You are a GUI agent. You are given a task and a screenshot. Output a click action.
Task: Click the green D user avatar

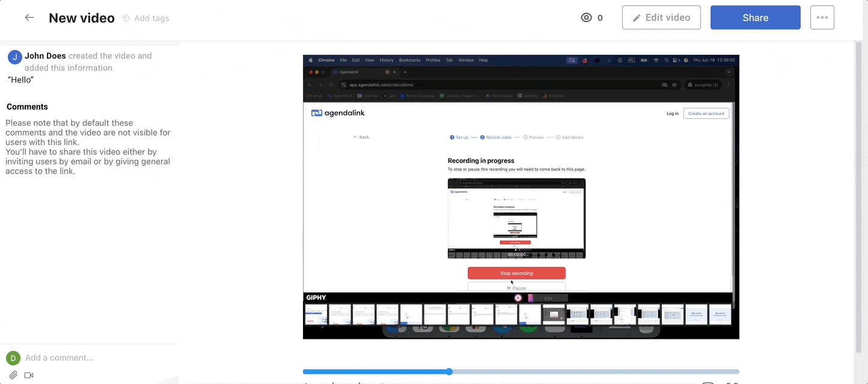tap(13, 358)
